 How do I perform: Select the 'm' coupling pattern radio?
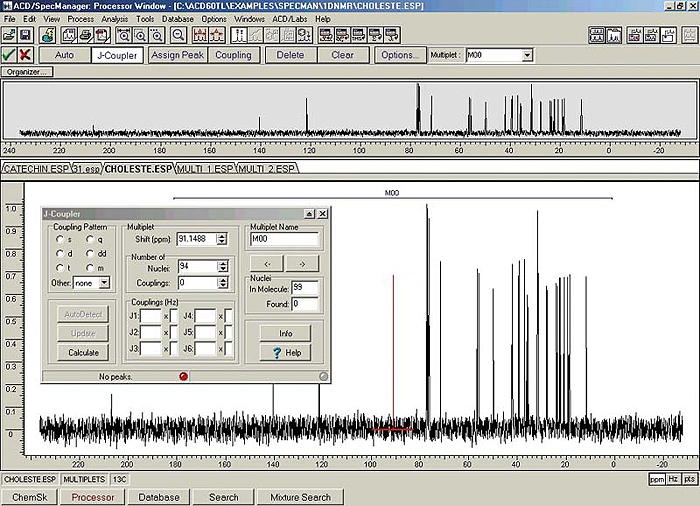(x=90, y=268)
